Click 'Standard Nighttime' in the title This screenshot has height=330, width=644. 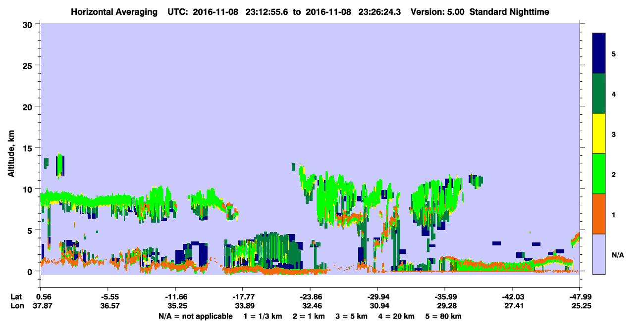[x=509, y=11]
